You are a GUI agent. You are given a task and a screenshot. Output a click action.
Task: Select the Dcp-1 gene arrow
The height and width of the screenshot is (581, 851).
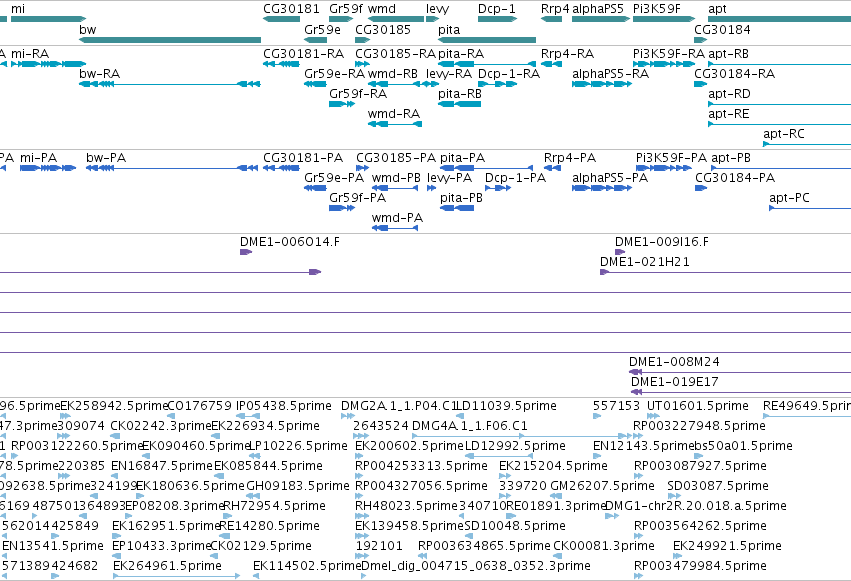497,19
